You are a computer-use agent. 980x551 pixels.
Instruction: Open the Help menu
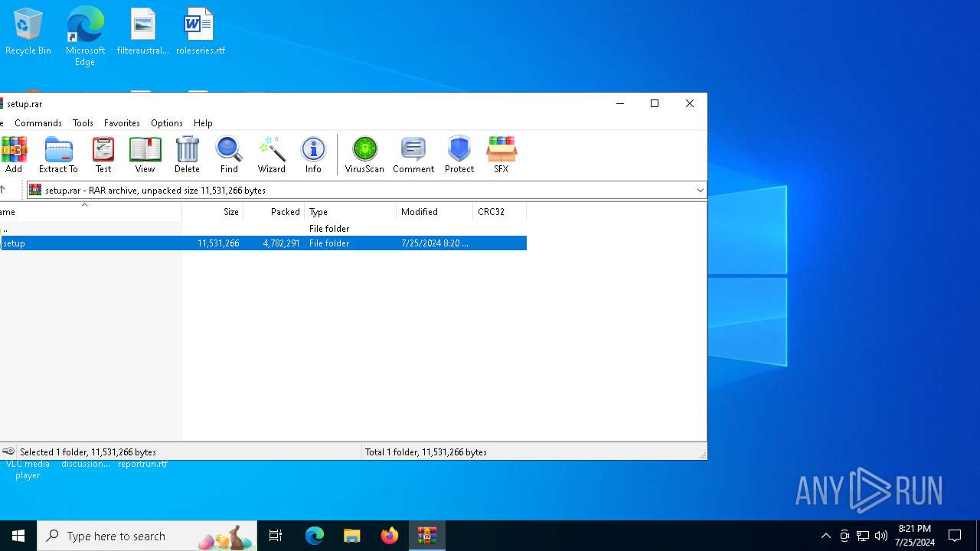[x=203, y=123]
